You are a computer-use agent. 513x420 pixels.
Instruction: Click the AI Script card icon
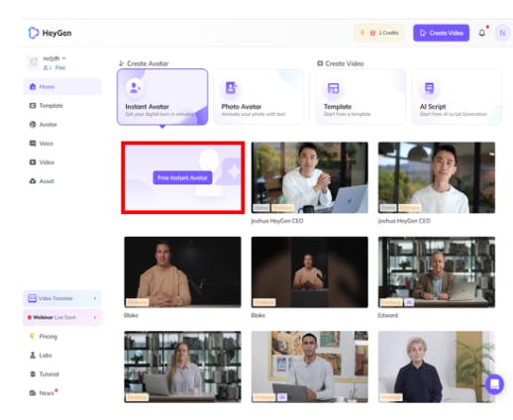[x=429, y=88]
